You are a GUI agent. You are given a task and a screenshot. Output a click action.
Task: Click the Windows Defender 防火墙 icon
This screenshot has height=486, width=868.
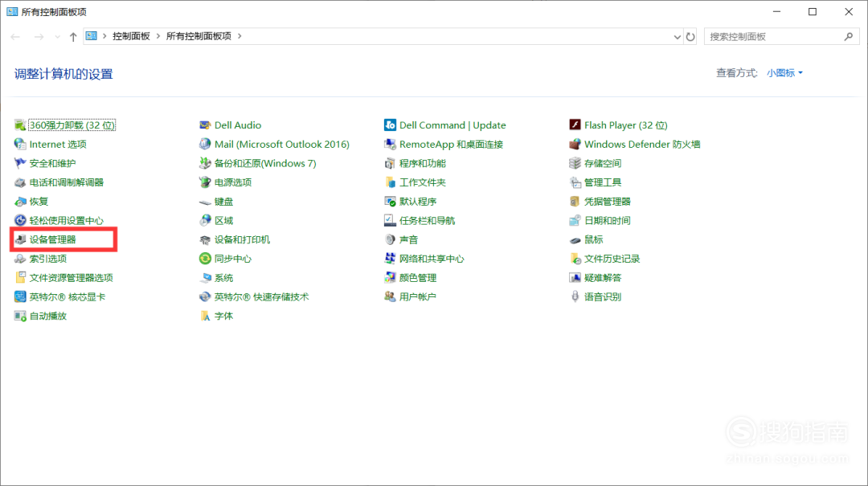(575, 144)
